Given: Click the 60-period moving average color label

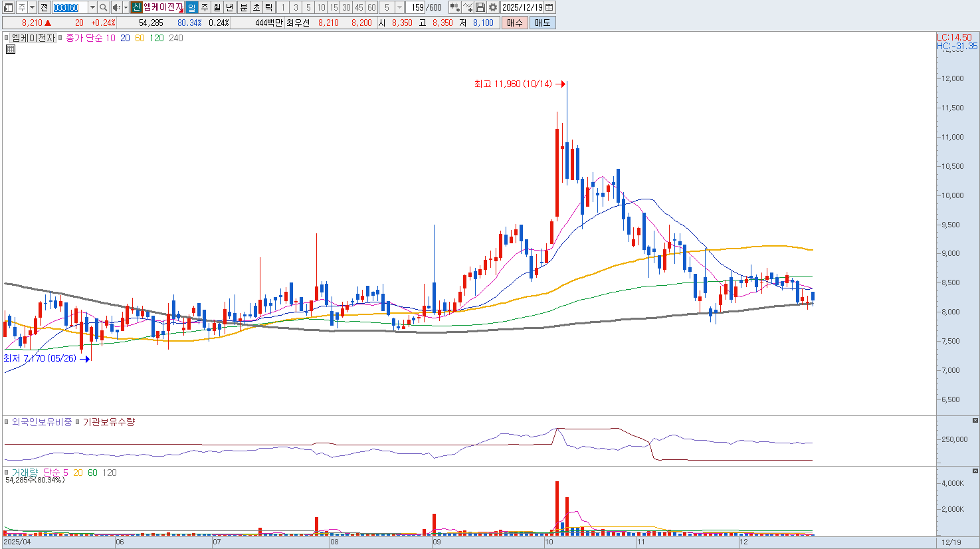Looking at the screenshot, I should pos(140,38).
